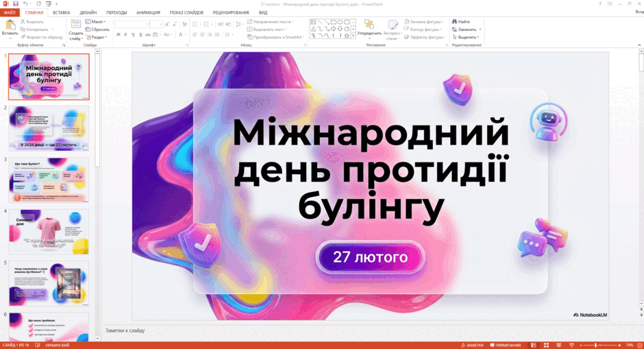Switch to reading view in status bar
This screenshot has width=644, height=349.
click(558, 346)
